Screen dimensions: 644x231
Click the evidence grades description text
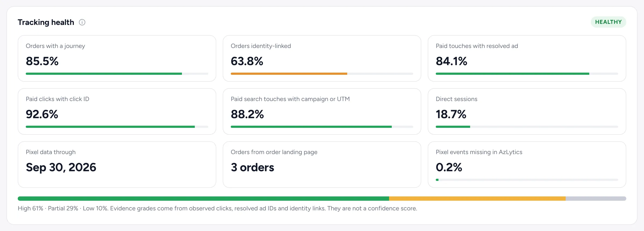[x=217, y=208]
